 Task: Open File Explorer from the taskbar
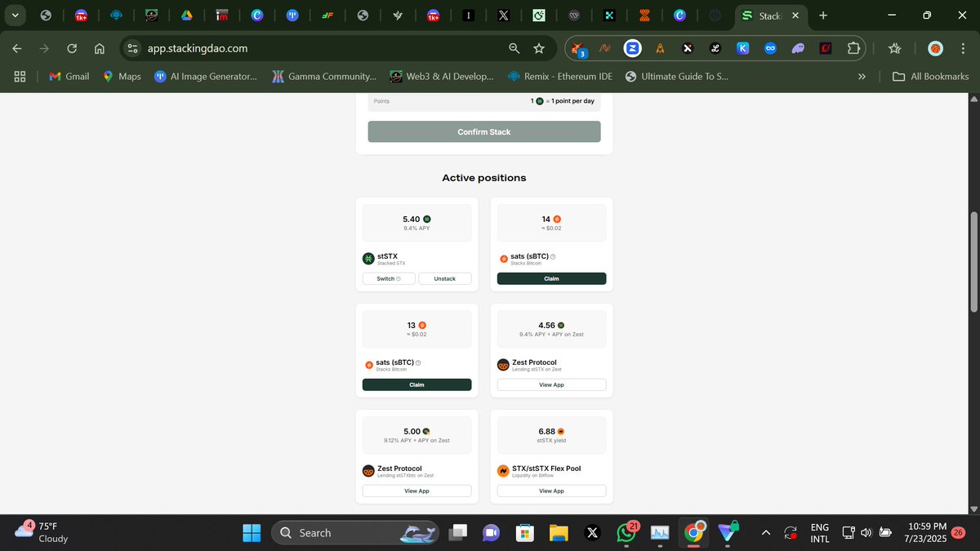click(x=559, y=532)
